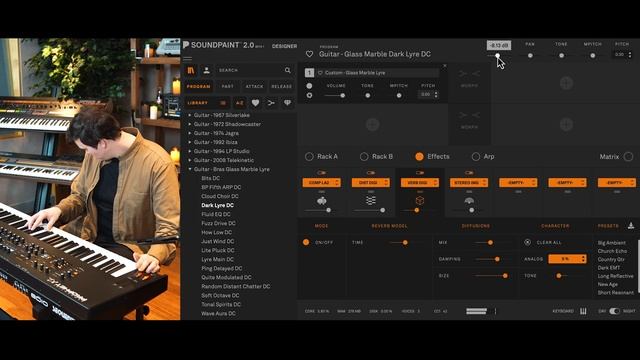
Task: Switch to the RELEASE tab
Action: coord(282,87)
